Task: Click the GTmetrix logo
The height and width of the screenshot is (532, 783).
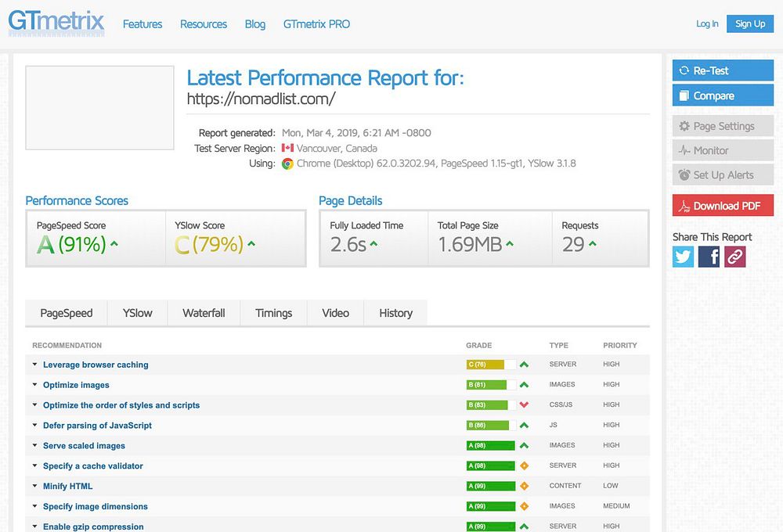Action: point(56,23)
